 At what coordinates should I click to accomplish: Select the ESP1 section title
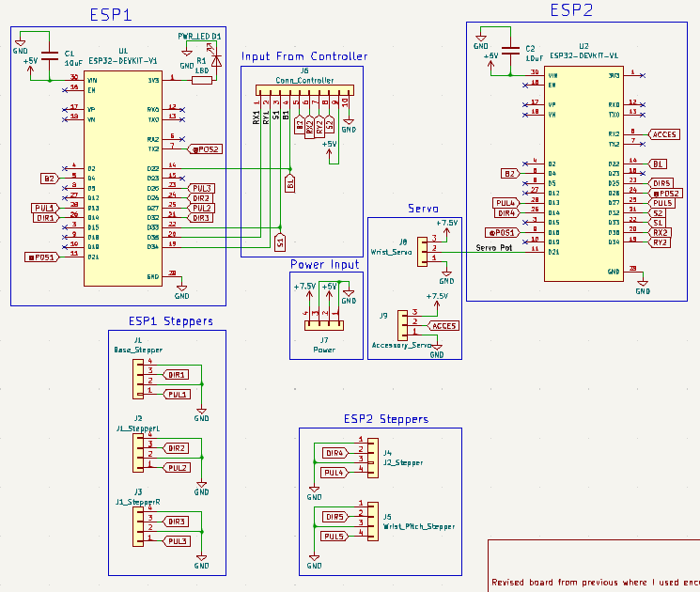(111, 15)
